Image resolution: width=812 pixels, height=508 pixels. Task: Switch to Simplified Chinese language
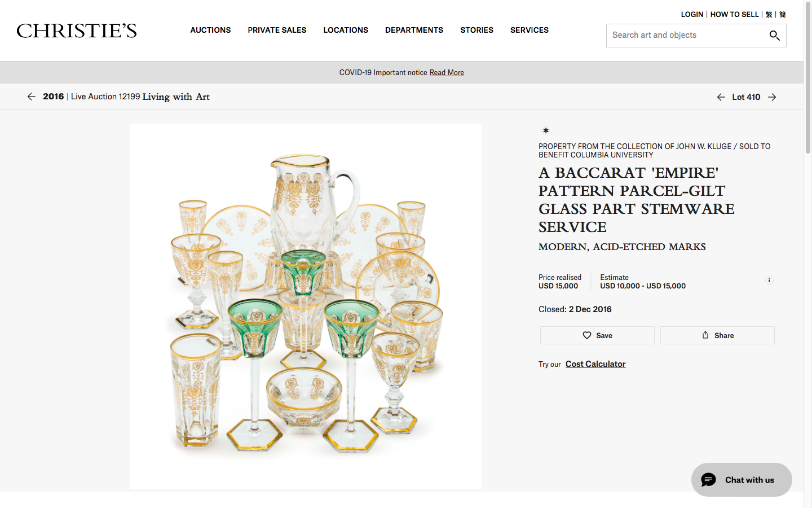pos(782,15)
